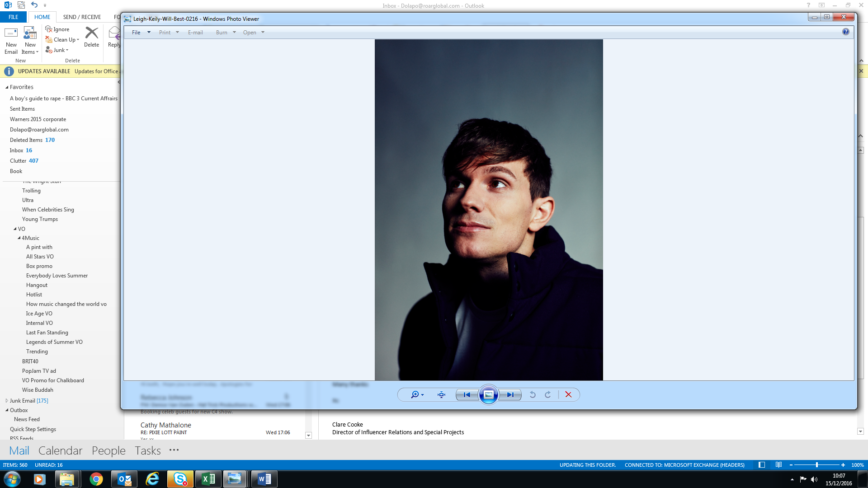This screenshot has width=868, height=488.
Task: Open the FILE tab in Outlook
Action: (x=14, y=17)
